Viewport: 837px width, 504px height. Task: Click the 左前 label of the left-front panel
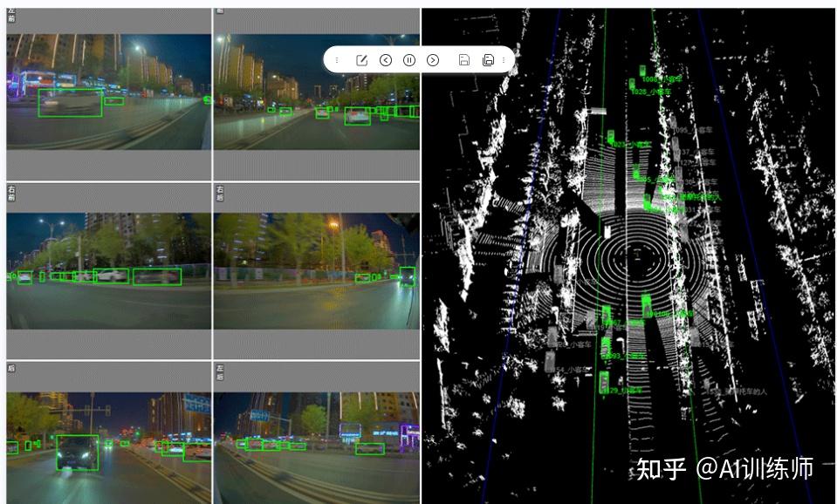point(11,15)
